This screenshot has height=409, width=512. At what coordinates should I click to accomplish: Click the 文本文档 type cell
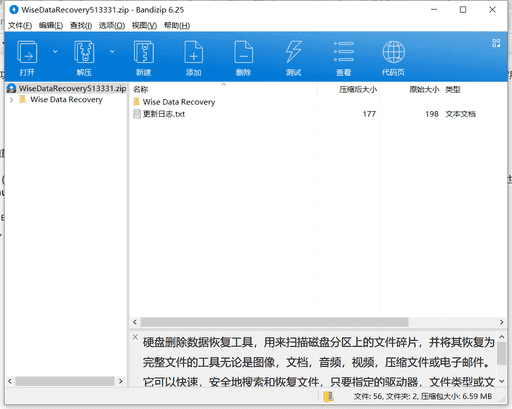click(x=460, y=114)
